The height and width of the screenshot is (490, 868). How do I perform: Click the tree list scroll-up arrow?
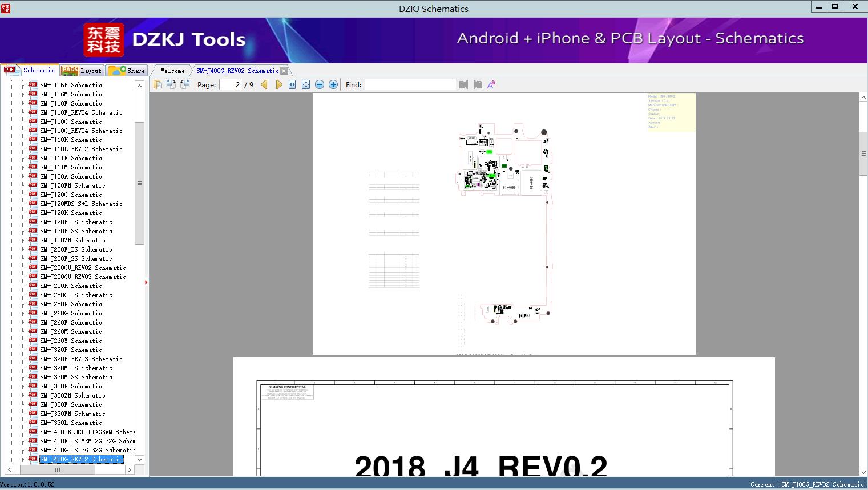click(x=139, y=86)
